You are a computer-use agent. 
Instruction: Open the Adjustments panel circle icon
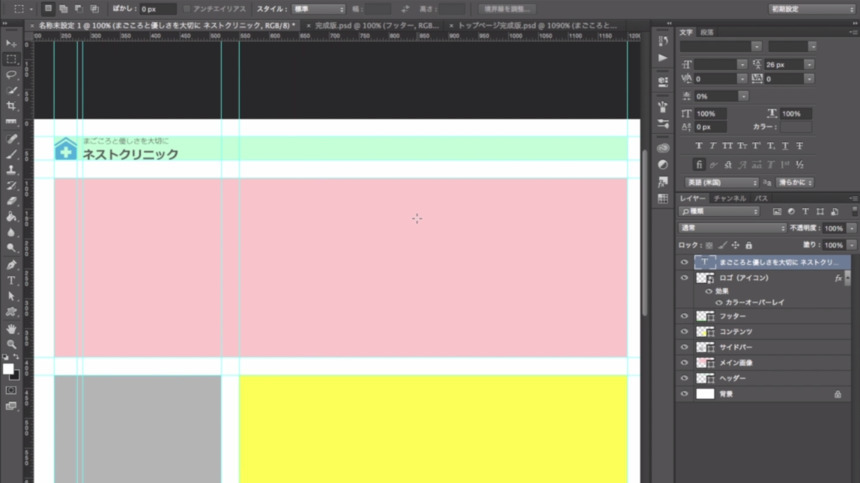click(663, 164)
